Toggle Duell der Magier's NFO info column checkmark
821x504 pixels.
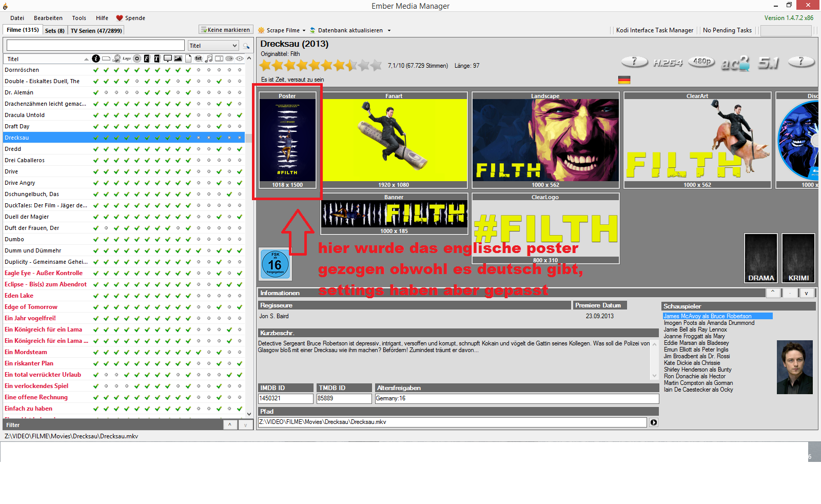tap(96, 217)
